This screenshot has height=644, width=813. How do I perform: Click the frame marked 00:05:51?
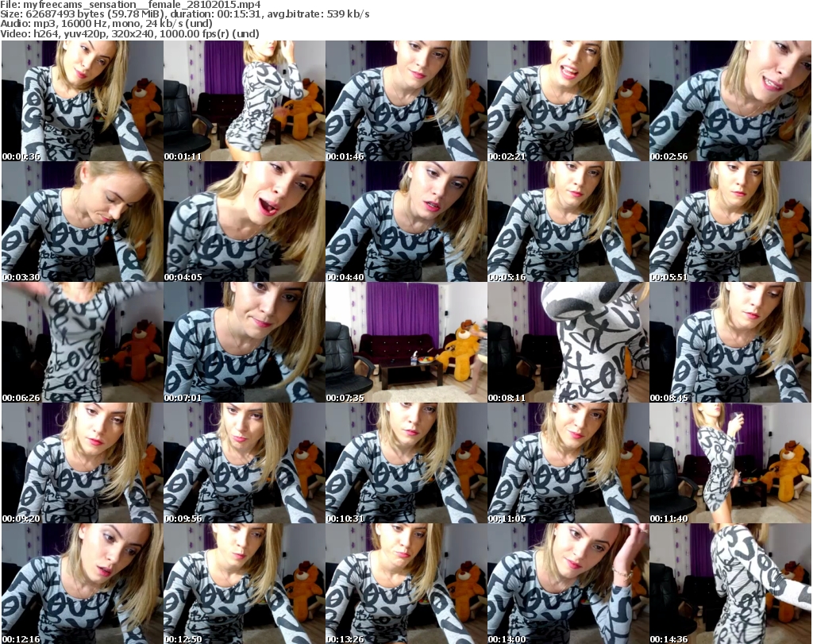coord(730,222)
